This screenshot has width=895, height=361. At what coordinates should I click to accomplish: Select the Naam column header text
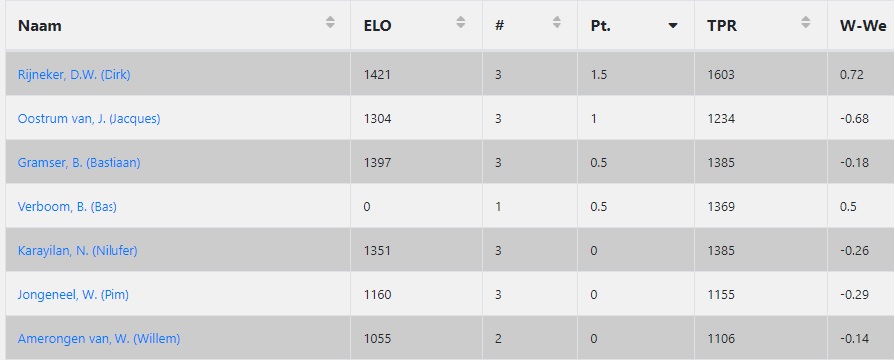pyautogui.click(x=39, y=26)
